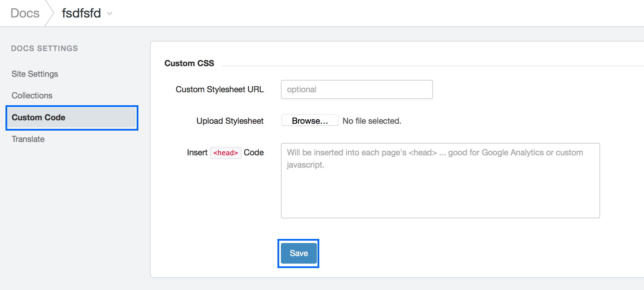Open the Translate settings page

tap(28, 139)
